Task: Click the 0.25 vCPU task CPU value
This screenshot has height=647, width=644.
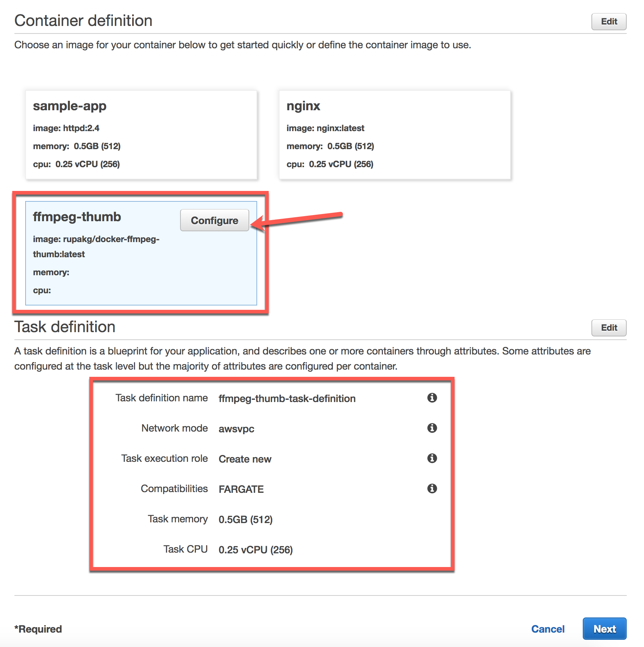Action: [255, 549]
